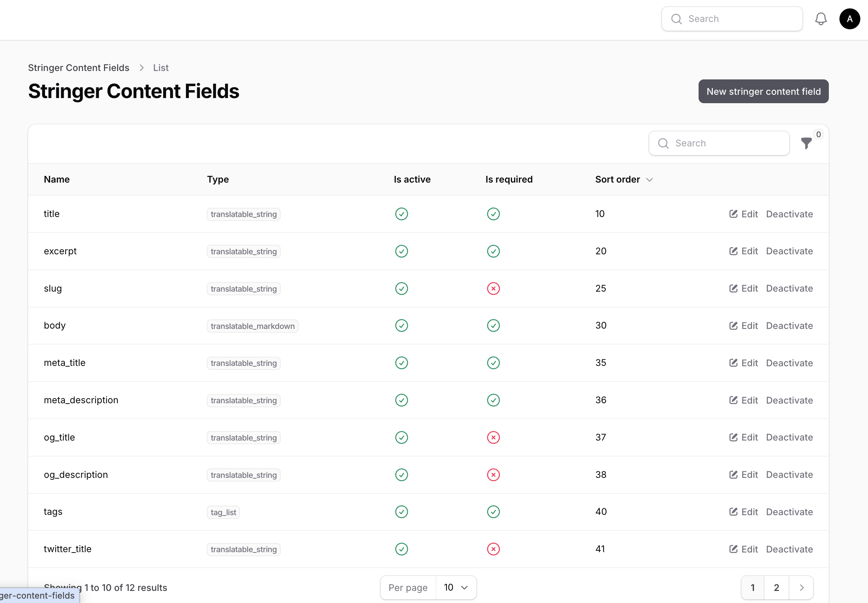Deactivate the title field
The width and height of the screenshot is (868, 603).
coord(789,214)
